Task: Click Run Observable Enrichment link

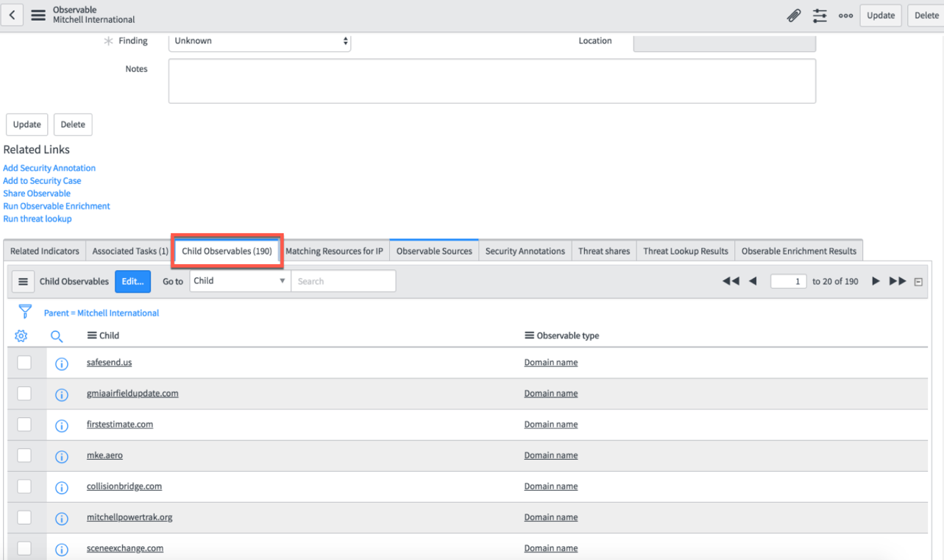Action: click(x=57, y=206)
